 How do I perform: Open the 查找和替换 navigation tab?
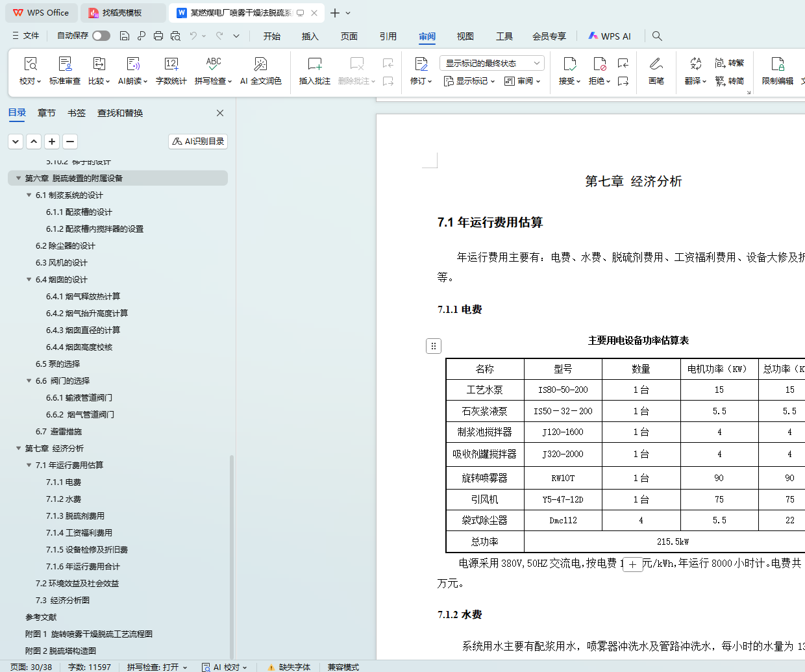(120, 113)
